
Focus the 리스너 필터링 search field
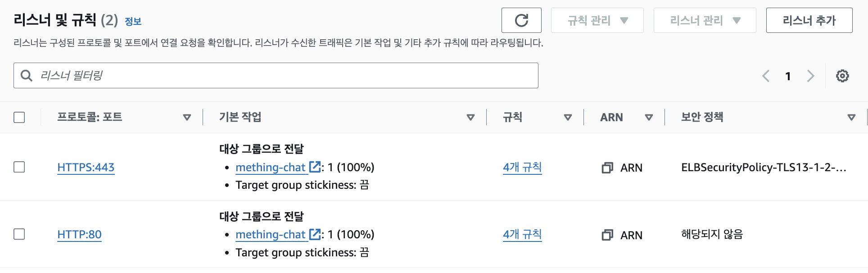click(x=276, y=76)
